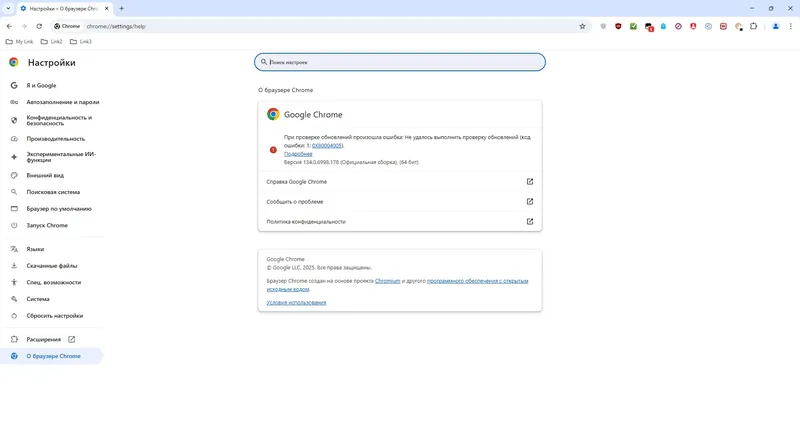Open Языки settings section
Screen dimensions: 800x433
(x=35, y=249)
